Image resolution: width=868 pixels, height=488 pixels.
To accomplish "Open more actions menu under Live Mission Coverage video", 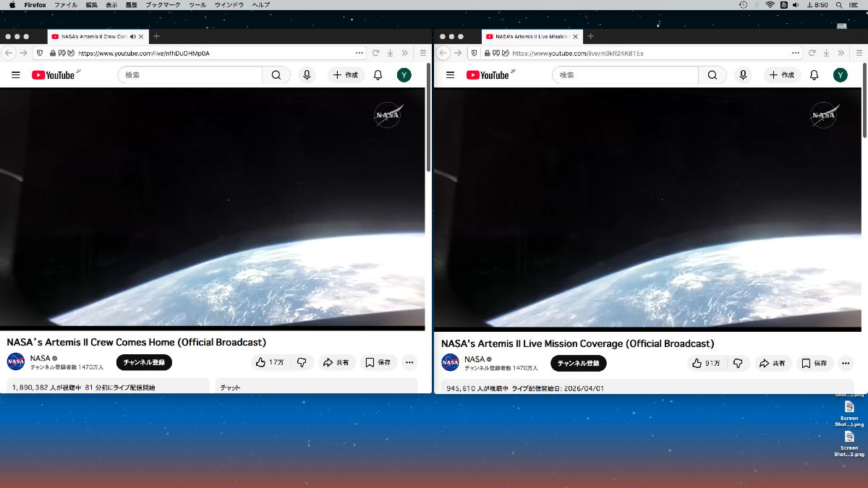I will pos(846,363).
